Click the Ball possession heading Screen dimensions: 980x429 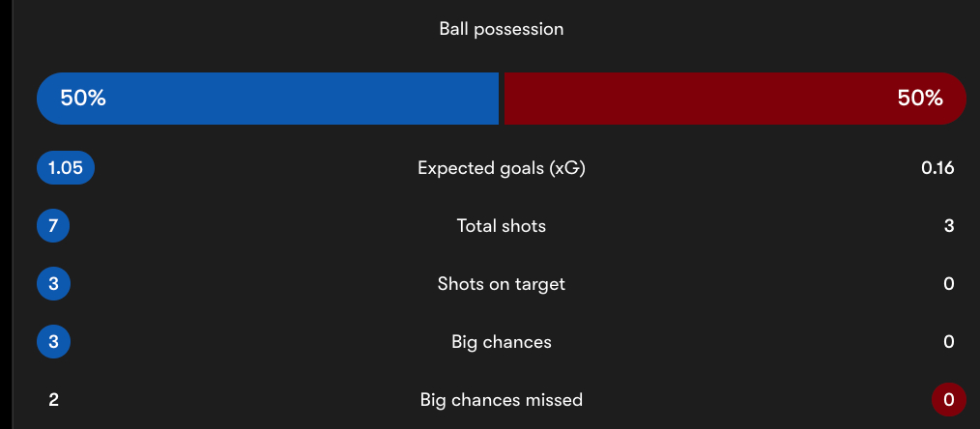(x=501, y=29)
